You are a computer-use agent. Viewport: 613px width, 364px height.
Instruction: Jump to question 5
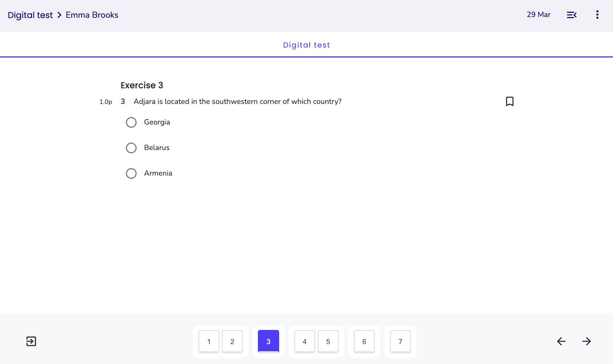coord(328,342)
